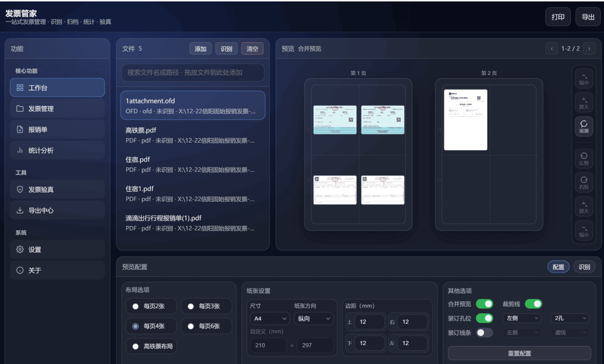The width and height of the screenshot is (604, 364).
Task: Toggle the 裁剪线 switch off
Action: (533, 304)
